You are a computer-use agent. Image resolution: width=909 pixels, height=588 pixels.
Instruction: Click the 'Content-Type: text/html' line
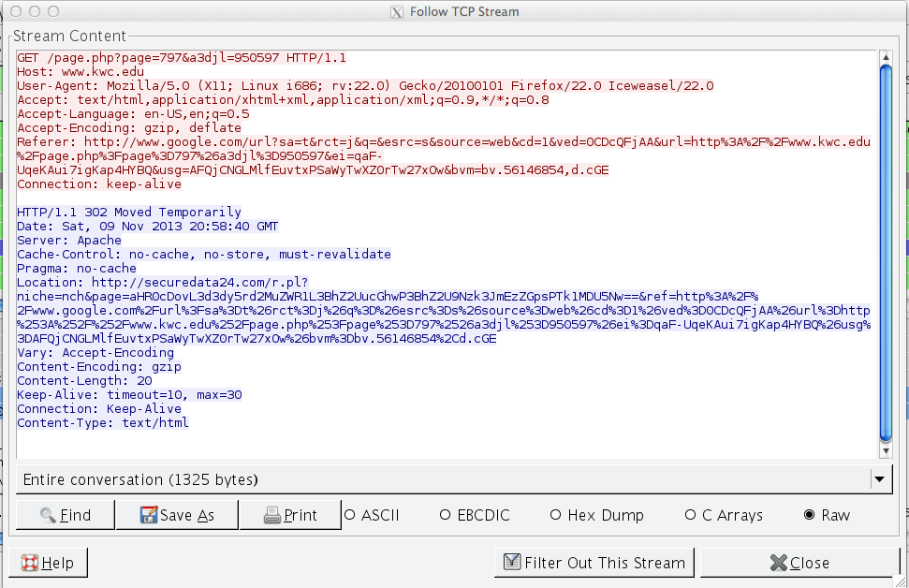103,422
